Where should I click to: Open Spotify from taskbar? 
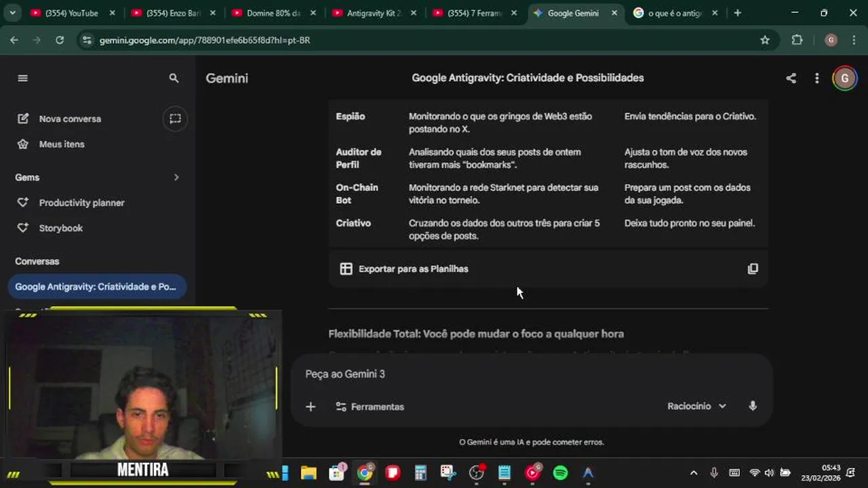pyautogui.click(x=560, y=473)
